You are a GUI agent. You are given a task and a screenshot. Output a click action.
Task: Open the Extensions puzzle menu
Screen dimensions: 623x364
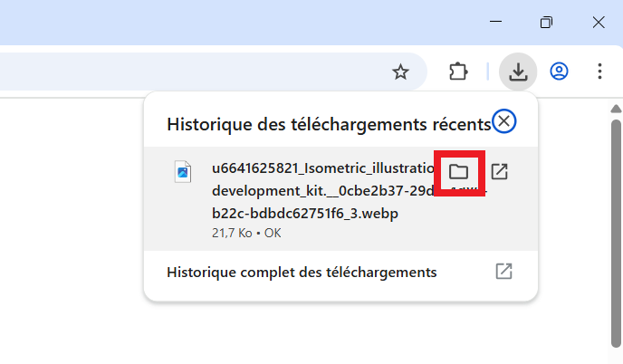[x=457, y=72]
